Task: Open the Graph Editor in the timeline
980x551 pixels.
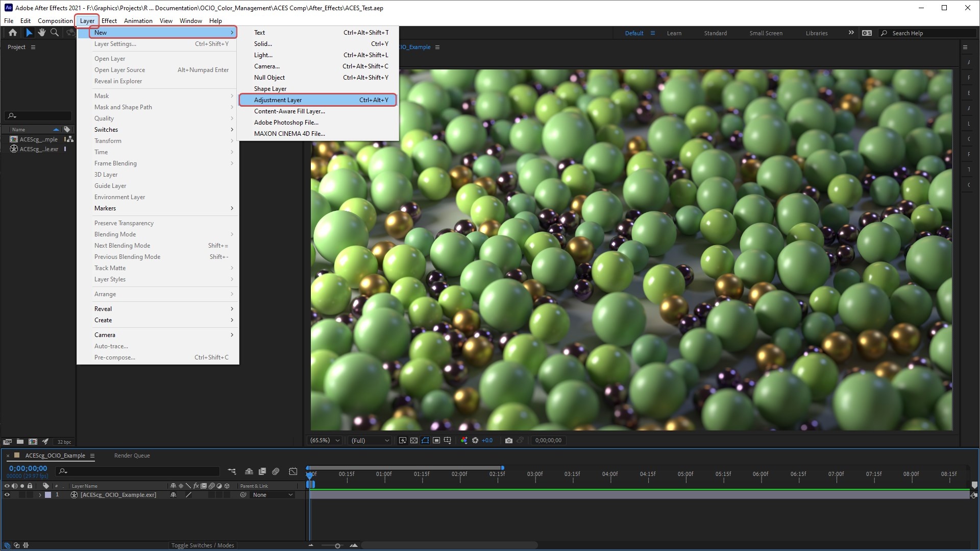Action: pos(293,471)
